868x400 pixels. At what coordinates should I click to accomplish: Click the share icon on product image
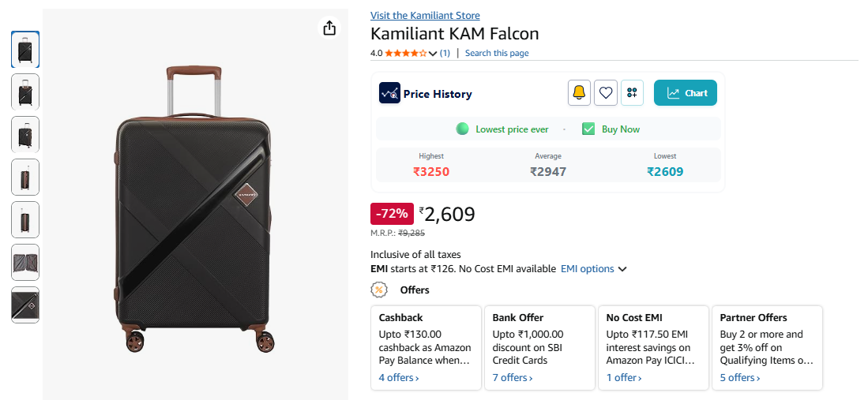pyautogui.click(x=329, y=28)
